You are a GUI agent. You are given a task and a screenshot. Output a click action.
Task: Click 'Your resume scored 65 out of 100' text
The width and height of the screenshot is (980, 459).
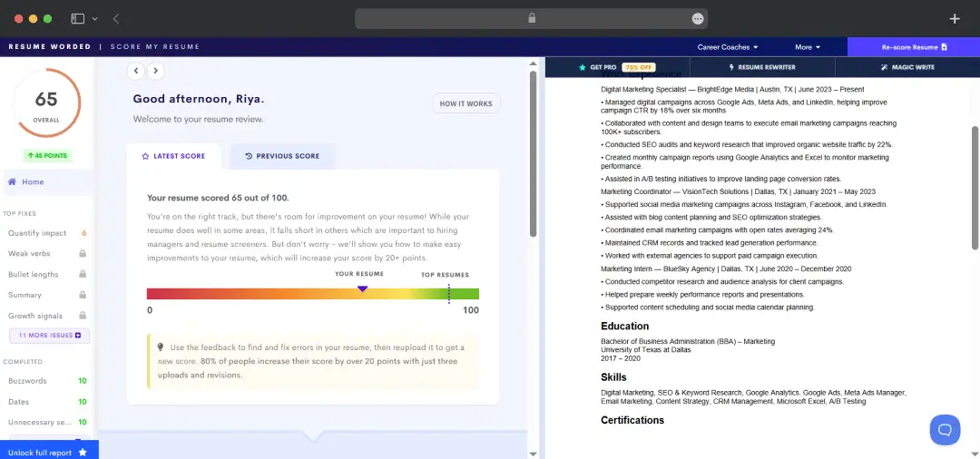pyautogui.click(x=218, y=198)
